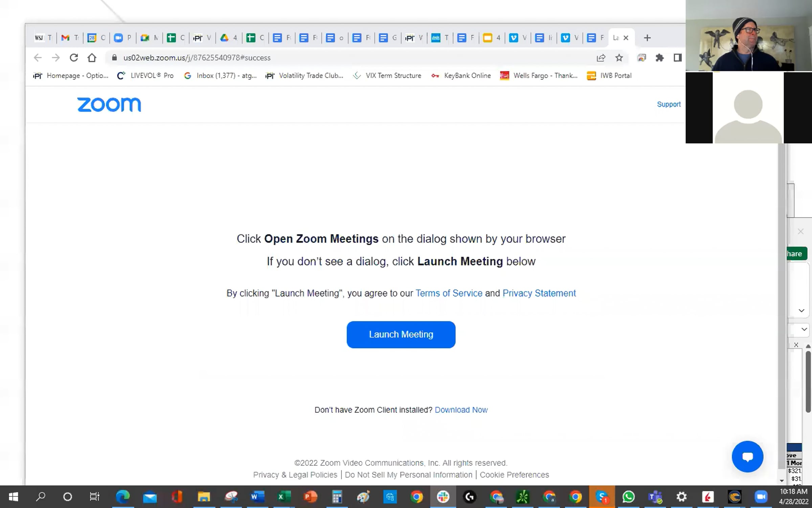Switch to the Gmail tab

click(x=69, y=38)
